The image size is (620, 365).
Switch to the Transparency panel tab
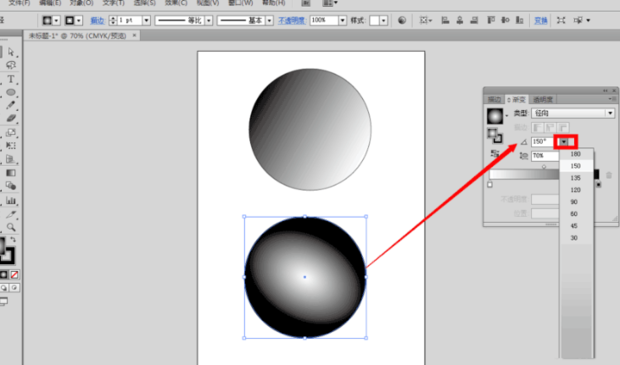click(542, 99)
